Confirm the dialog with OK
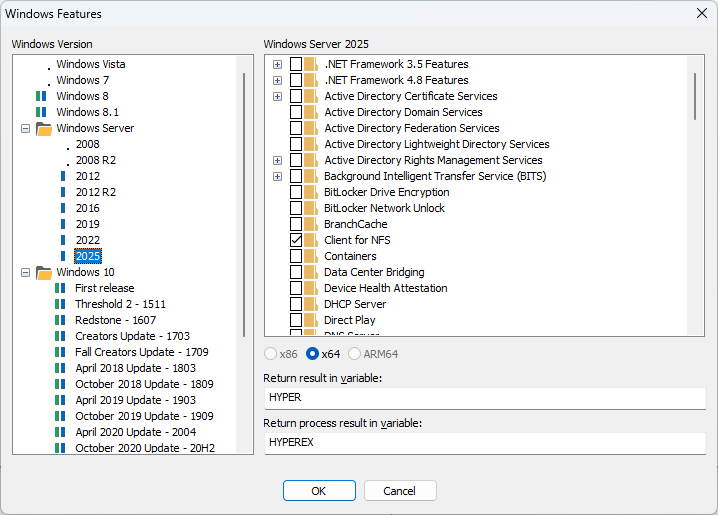 click(319, 491)
